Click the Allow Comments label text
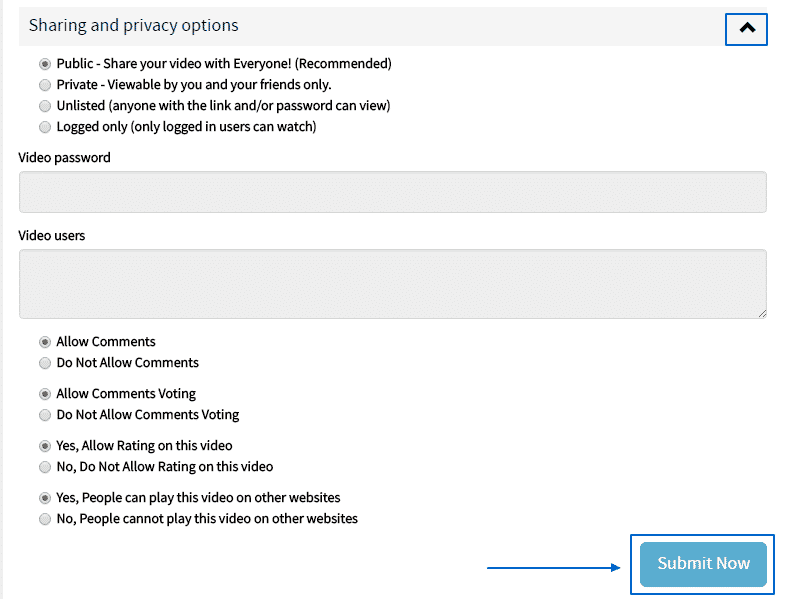The image size is (788, 599). [x=106, y=342]
